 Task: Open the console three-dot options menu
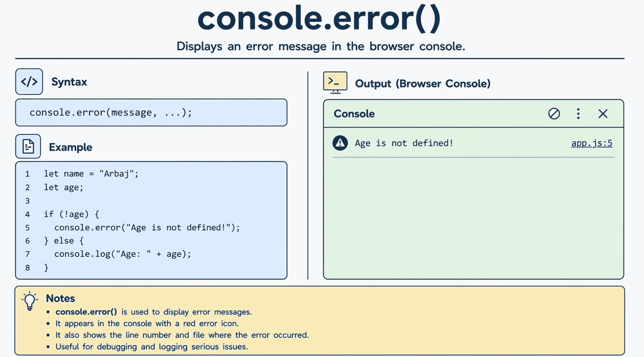[578, 114]
